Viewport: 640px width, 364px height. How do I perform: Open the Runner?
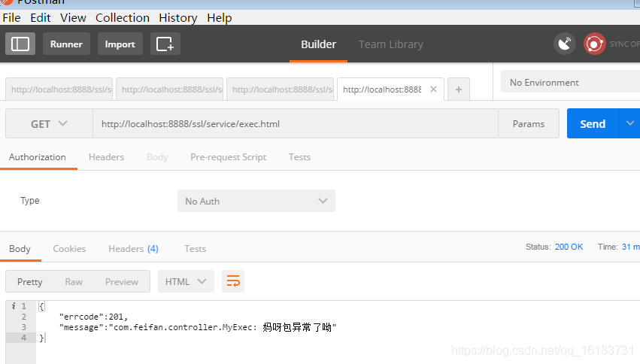point(66,44)
